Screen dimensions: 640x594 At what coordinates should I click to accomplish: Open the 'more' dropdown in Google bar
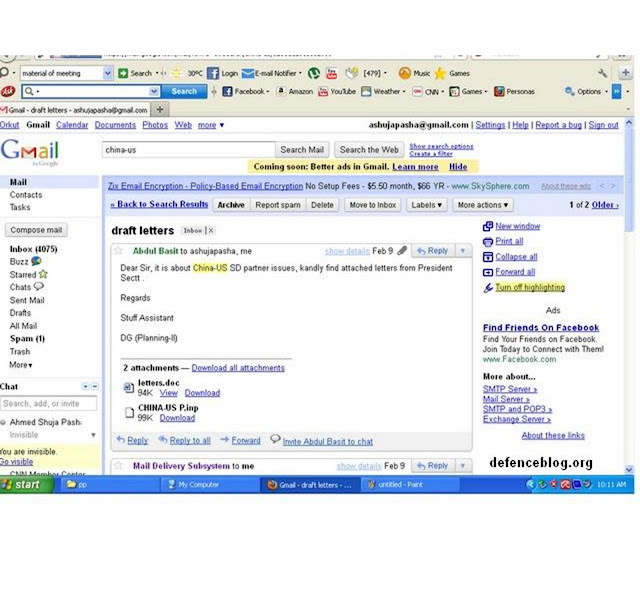pyautogui.click(x=211, y=125)
